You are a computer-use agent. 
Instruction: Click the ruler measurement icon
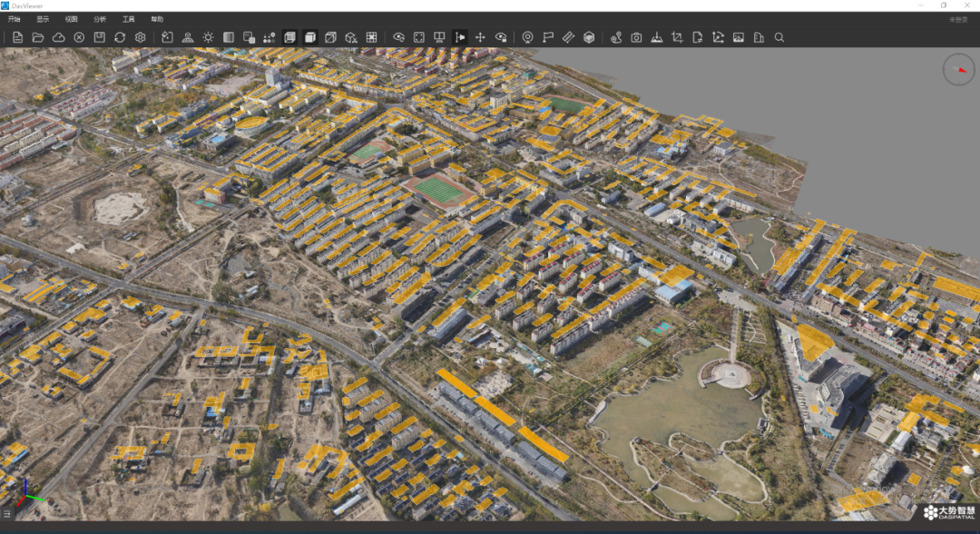pyautogui.click(x=568, y=37)
